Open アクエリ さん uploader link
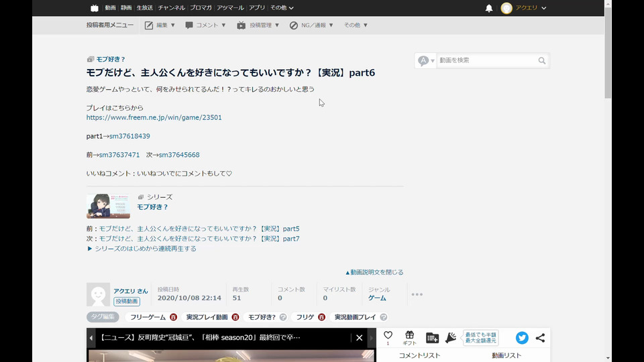 click(131, 291)
